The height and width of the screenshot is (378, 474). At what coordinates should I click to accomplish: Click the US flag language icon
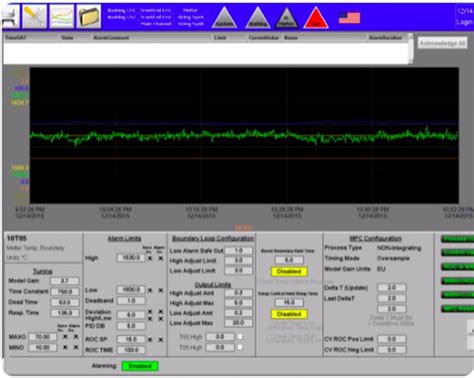(x=349, y=17)
